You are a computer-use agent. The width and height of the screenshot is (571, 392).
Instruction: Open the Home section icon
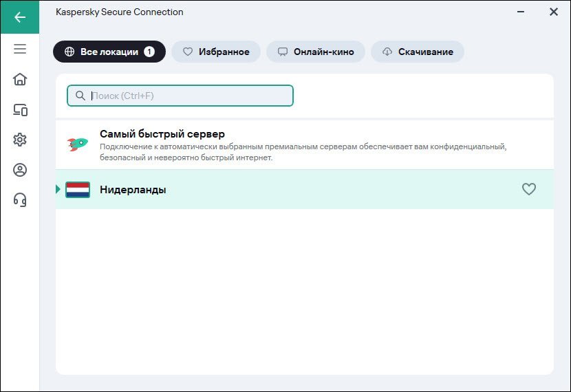20,79
